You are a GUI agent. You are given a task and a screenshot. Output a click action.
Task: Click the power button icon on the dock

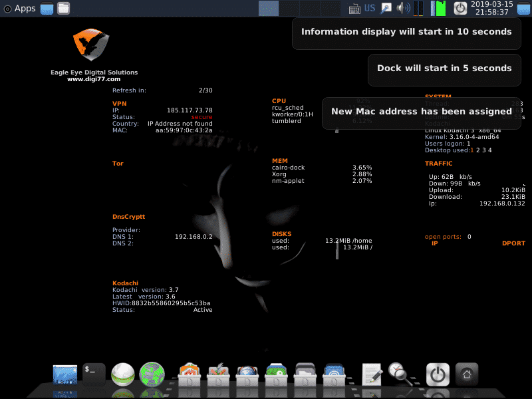[438, 374]
